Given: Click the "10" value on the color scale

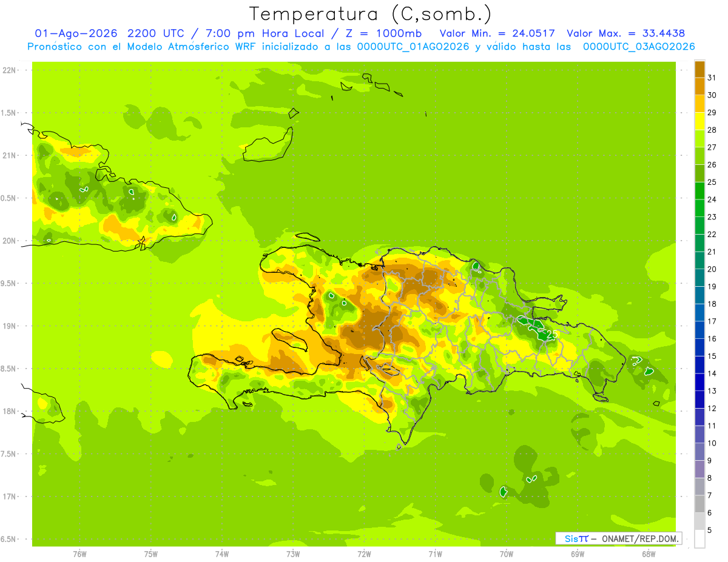Looking at the screenshot, I should pyautogui.click(x=712, y=443).
